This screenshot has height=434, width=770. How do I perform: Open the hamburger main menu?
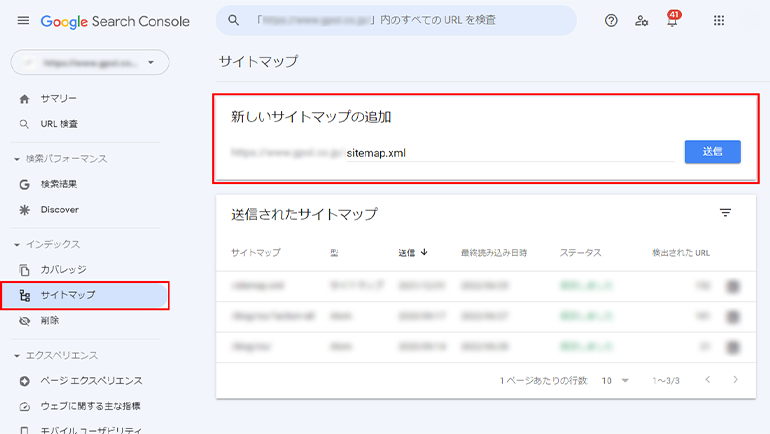22,21
